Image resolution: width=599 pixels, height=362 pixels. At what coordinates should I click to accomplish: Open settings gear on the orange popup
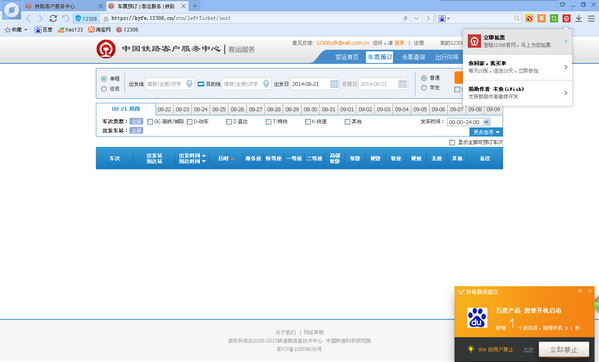pyautogui.click(x=580, y=291)
